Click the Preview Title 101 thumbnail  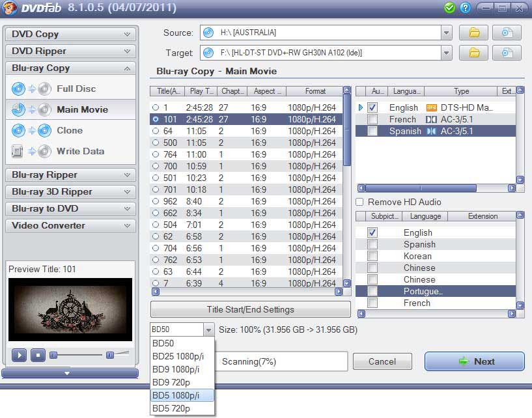coord(70,310)
